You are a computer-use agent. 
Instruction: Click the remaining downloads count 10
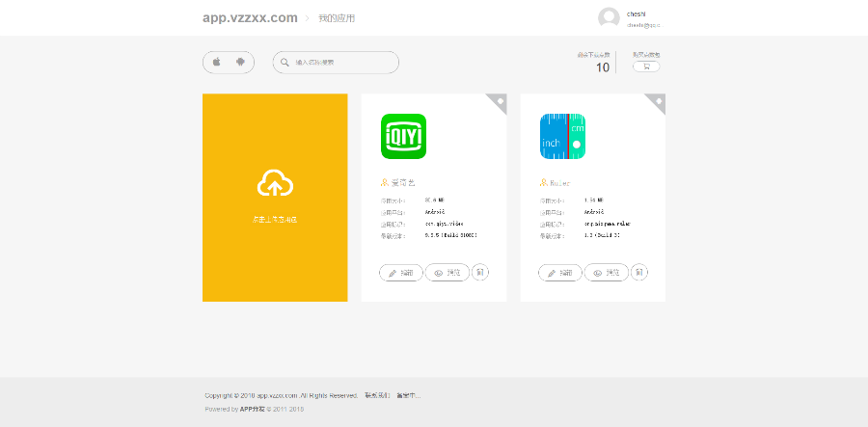(x=602, y=67)
